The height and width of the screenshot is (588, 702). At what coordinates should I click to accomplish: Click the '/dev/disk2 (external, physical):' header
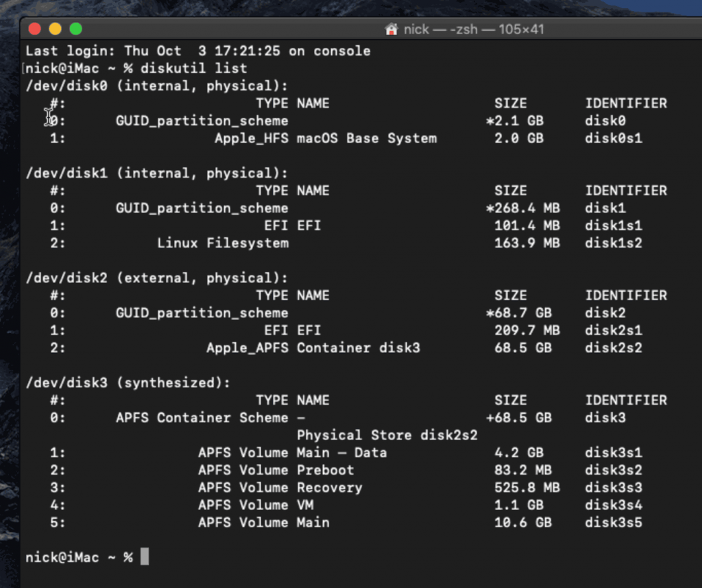(157, 278)
